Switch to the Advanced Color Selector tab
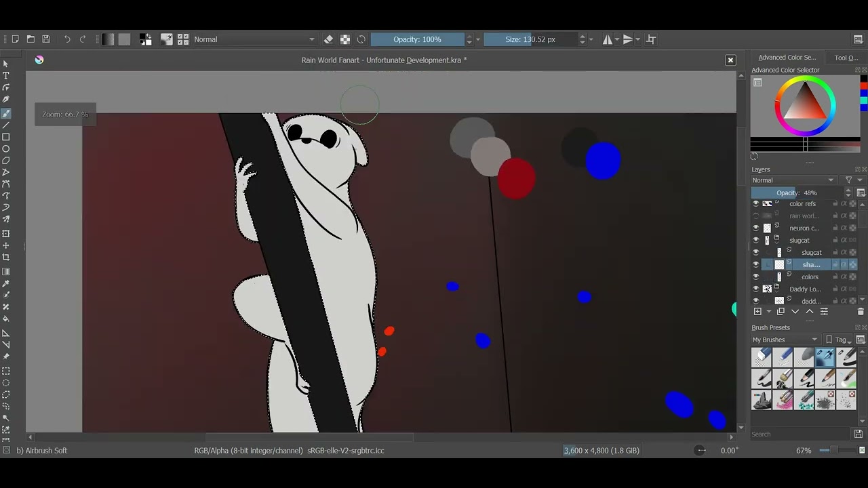Viewport: 868px width, 488px height. click(x=787, y=58)
